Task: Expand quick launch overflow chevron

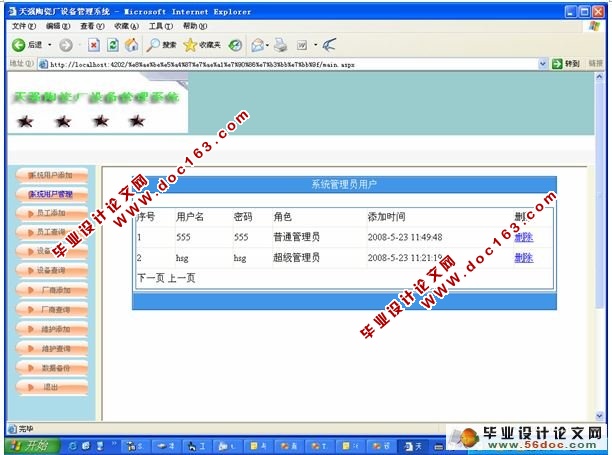Action: [x=114, y=443]
